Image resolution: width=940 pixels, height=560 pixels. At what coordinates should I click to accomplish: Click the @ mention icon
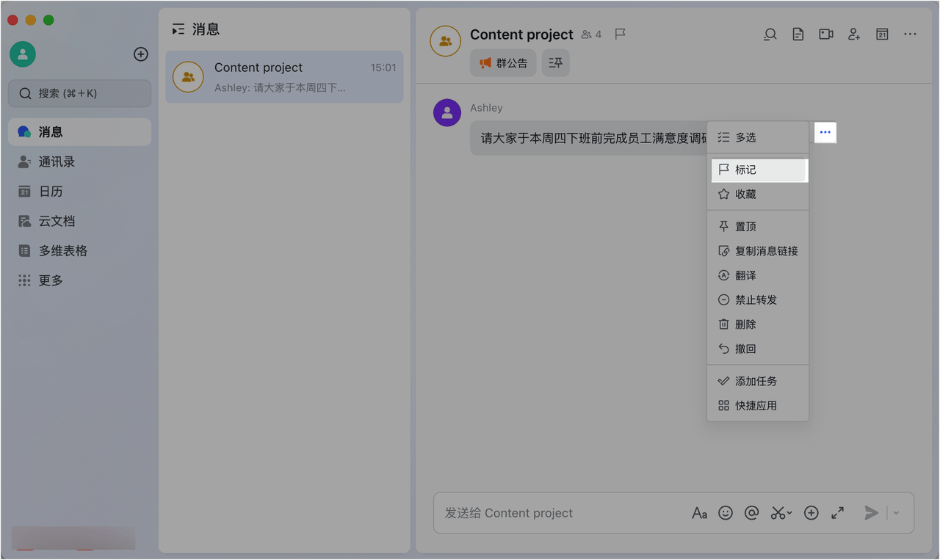click(x=751, y=513)
